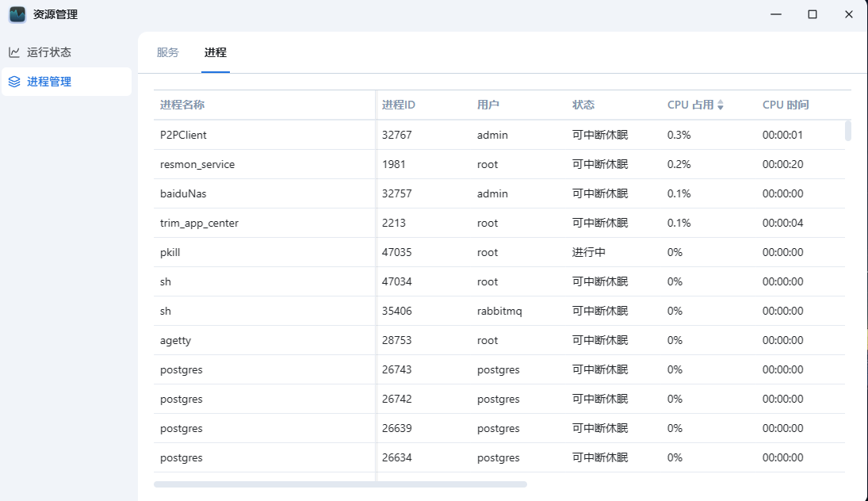The image size is (868, 501).
Task: Click the 00:00:01 CPU time value
Action: tap(782, 135)
